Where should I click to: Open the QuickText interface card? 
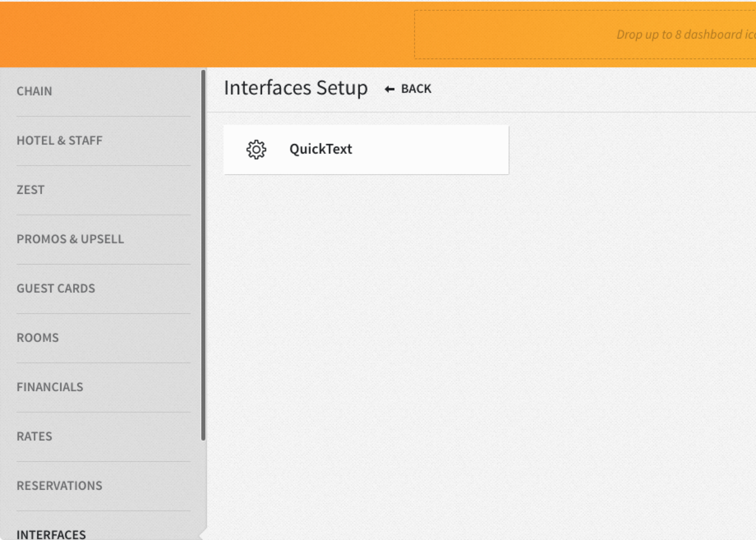tap(366, 150)
